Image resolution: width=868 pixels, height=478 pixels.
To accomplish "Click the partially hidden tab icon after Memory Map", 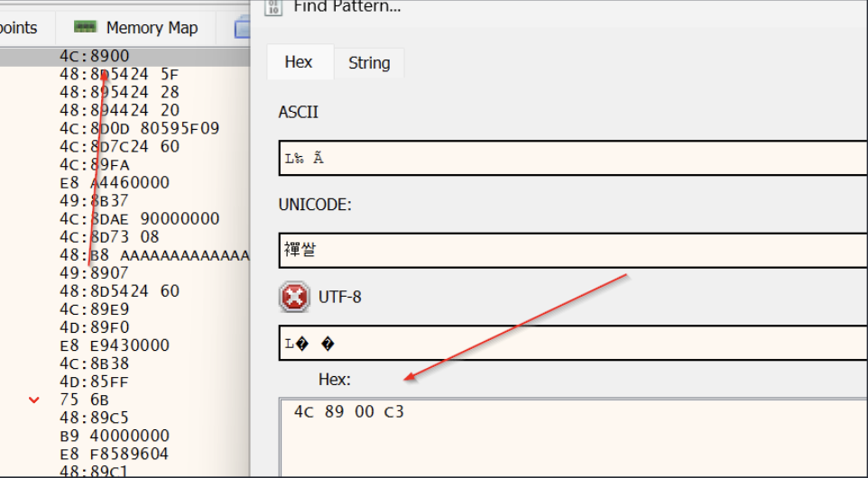I will pyautogui.click(x=242, y=28).
